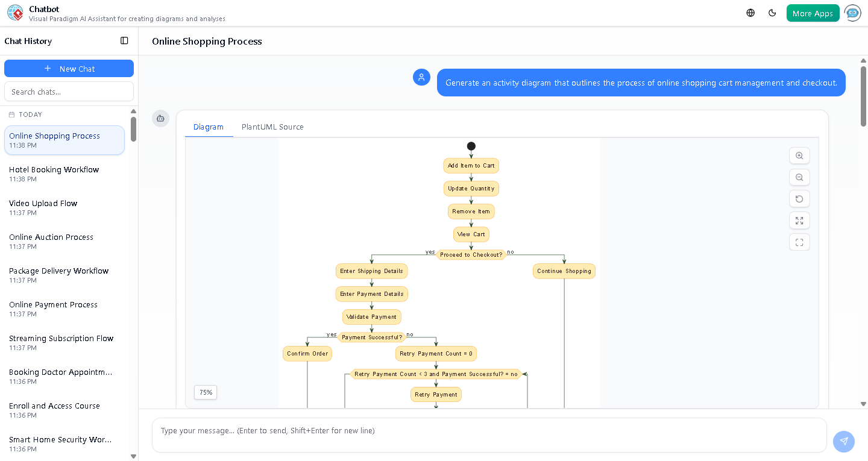Image resolution: width=868 pixels, height=461 pixels.
Task: Toggle the user avatar above the prompt
Action: 421,77
